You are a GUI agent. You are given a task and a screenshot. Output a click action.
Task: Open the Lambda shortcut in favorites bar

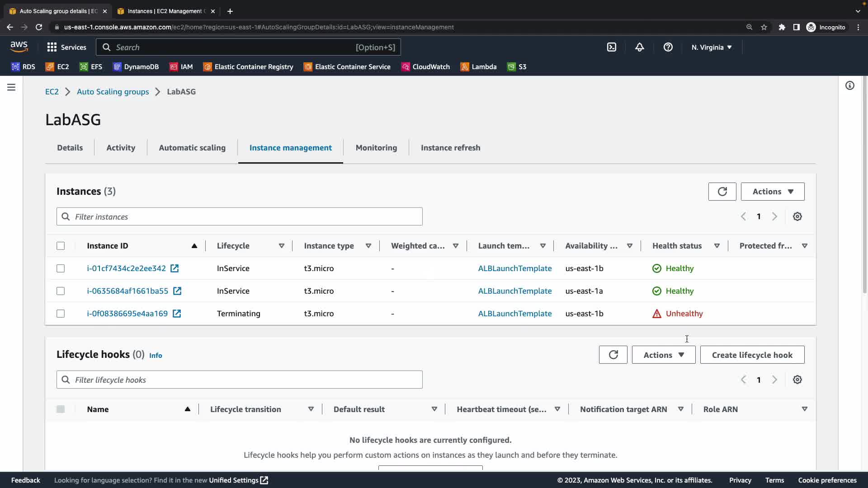pyautogui.click(x=478, y=66)
